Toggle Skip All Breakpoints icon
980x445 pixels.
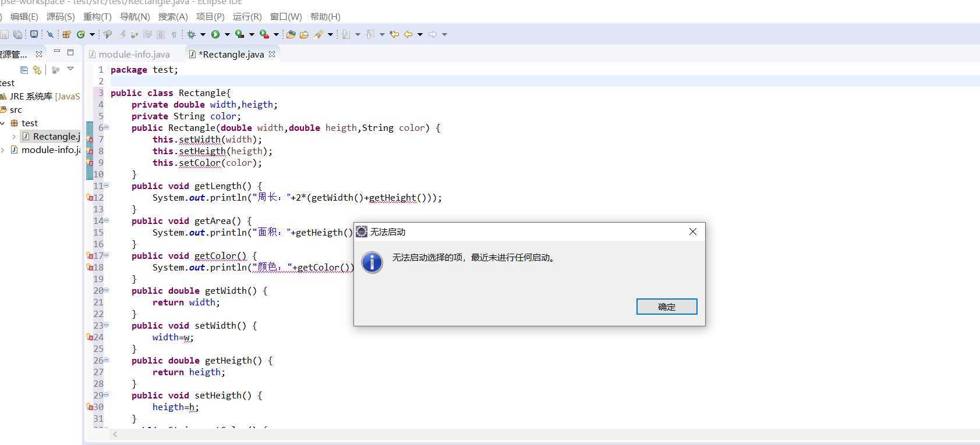click(x=50, y=34)
